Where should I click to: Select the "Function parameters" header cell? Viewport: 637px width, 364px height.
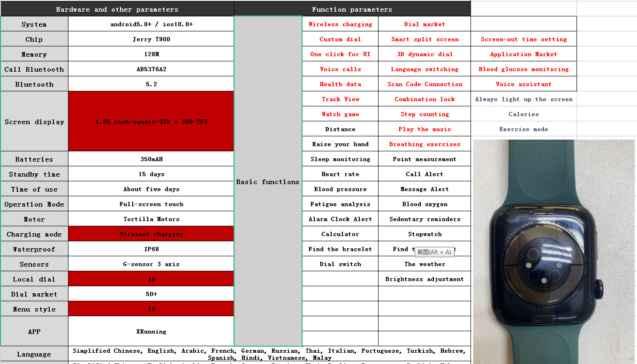click(x=352, y=9)
